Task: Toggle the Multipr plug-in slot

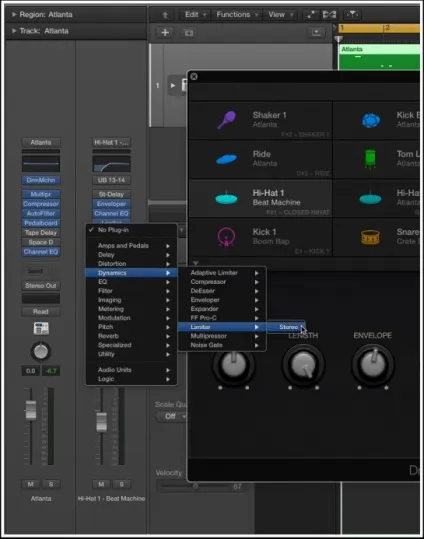Action: pyautogui.click(x=41, y=194)
